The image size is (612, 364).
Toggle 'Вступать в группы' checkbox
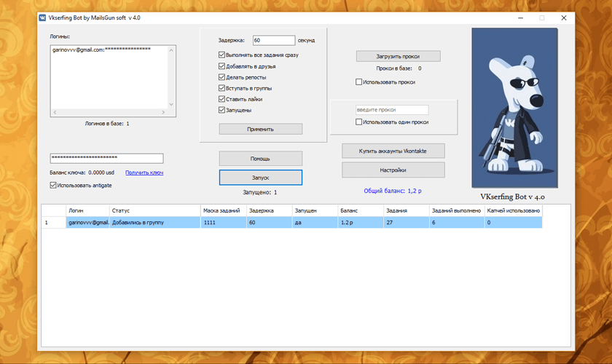pos(221,88)
